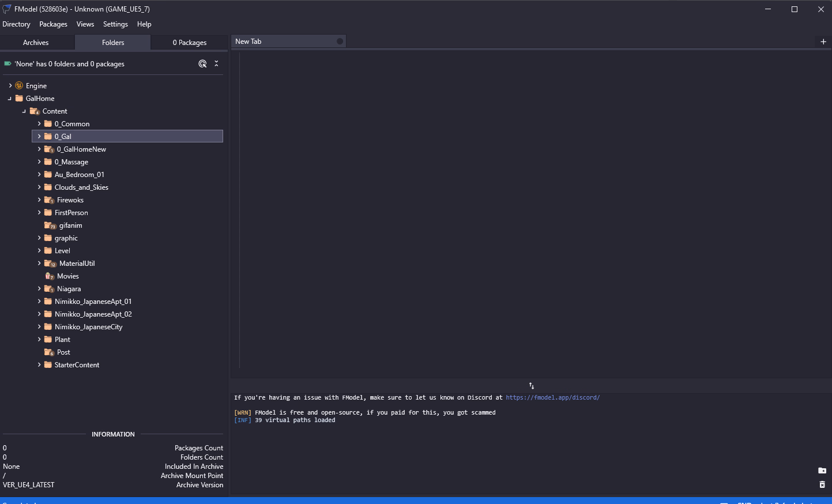Click the collapse-all arrows icon above the tree
Image resolution: width=832 pixels, height=504 pixels.
pos(216,63)
